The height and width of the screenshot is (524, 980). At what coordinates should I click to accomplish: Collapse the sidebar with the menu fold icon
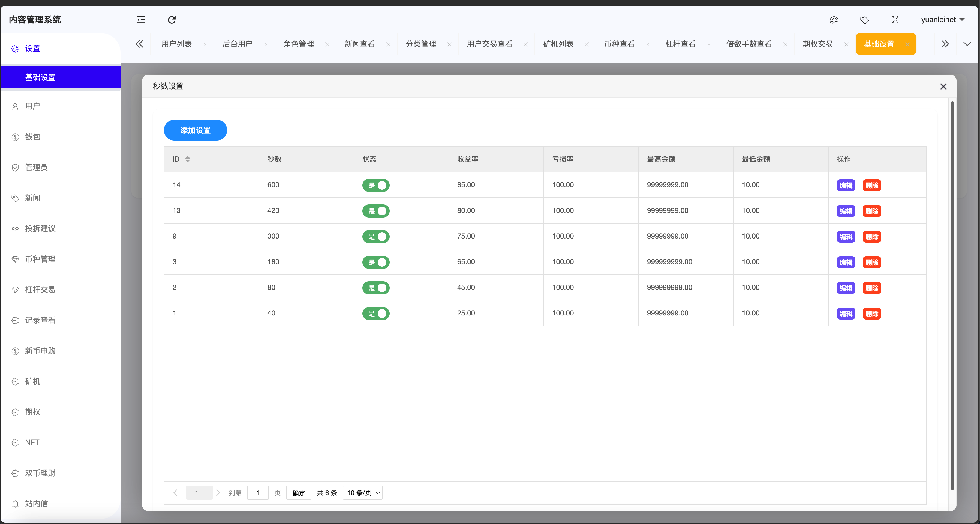(x=141, y=20)
